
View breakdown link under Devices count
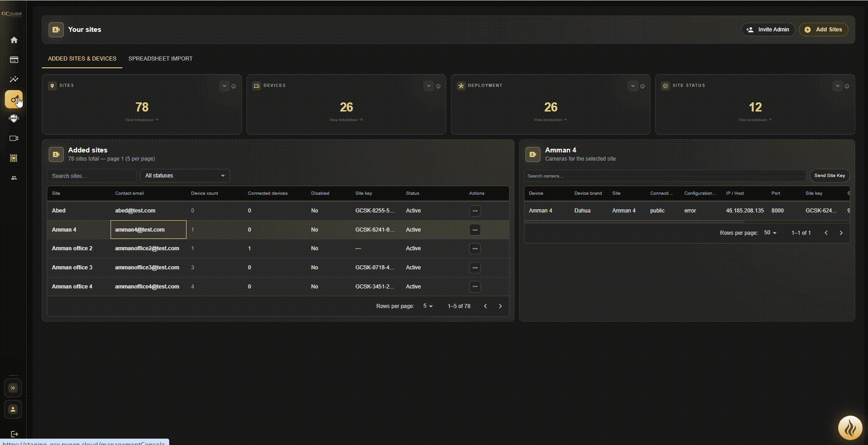point(346,120)
